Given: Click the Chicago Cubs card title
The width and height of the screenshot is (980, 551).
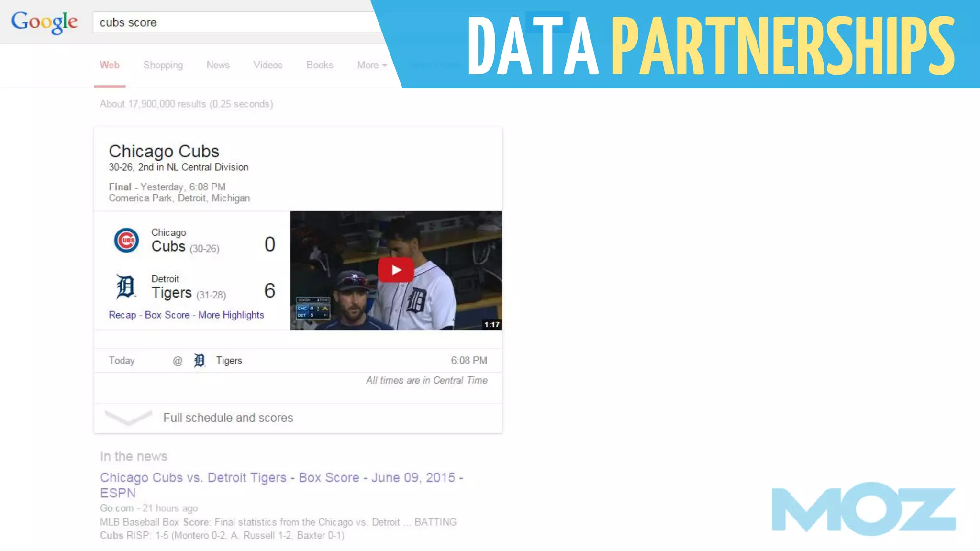Looking at the screenshot, I should (x=164, y=151).
